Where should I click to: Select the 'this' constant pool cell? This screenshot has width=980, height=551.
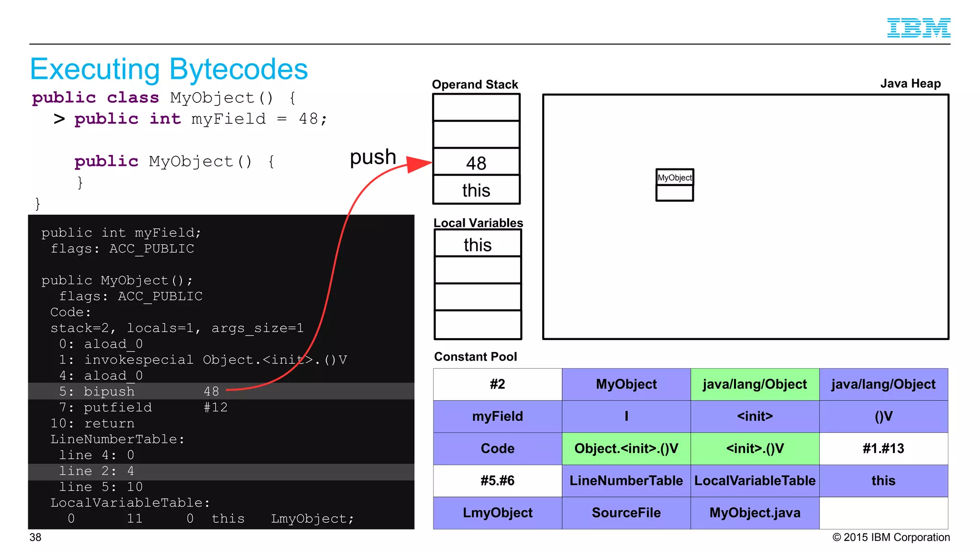(x=883, y=480)
